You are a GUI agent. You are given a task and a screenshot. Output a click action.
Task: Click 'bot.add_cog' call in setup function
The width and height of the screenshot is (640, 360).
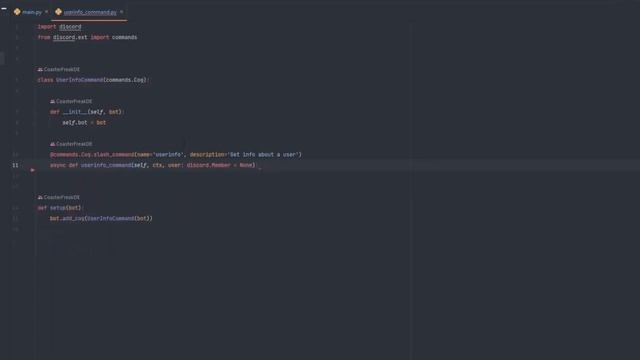click(x=67, y=218)
